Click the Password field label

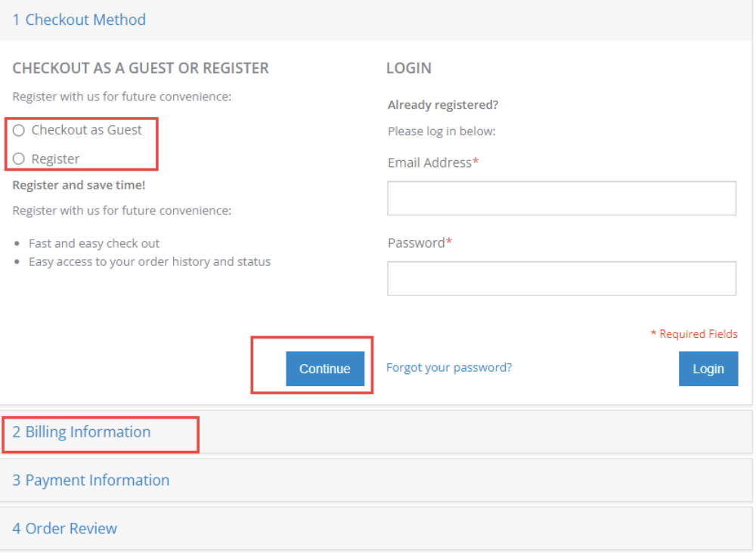click(417, 243)
